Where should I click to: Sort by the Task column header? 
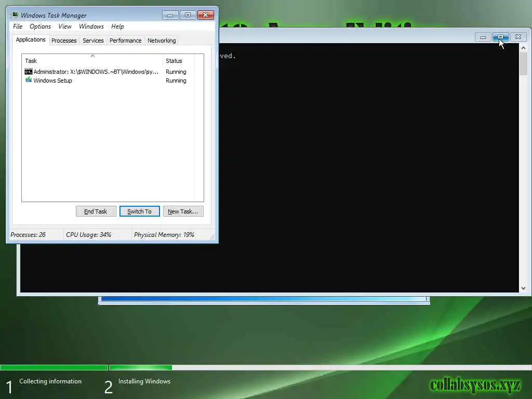point(92,61)
